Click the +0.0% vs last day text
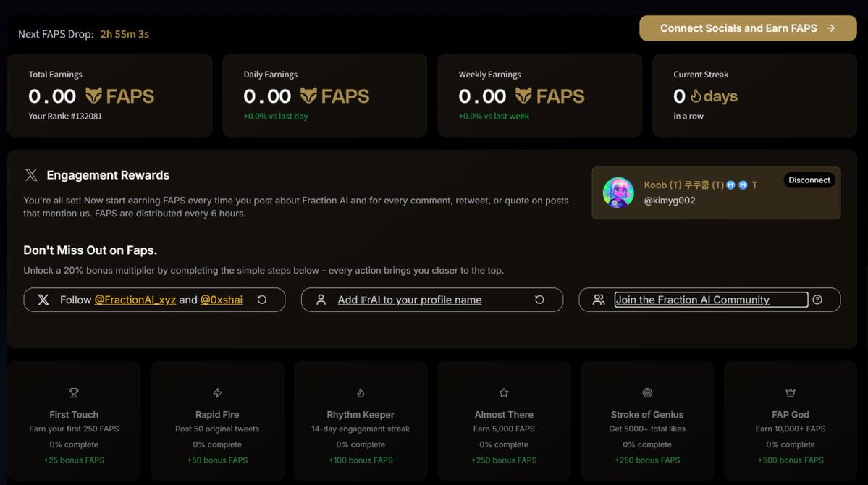The height and width of the screenshot is (485, 868). 276,117
